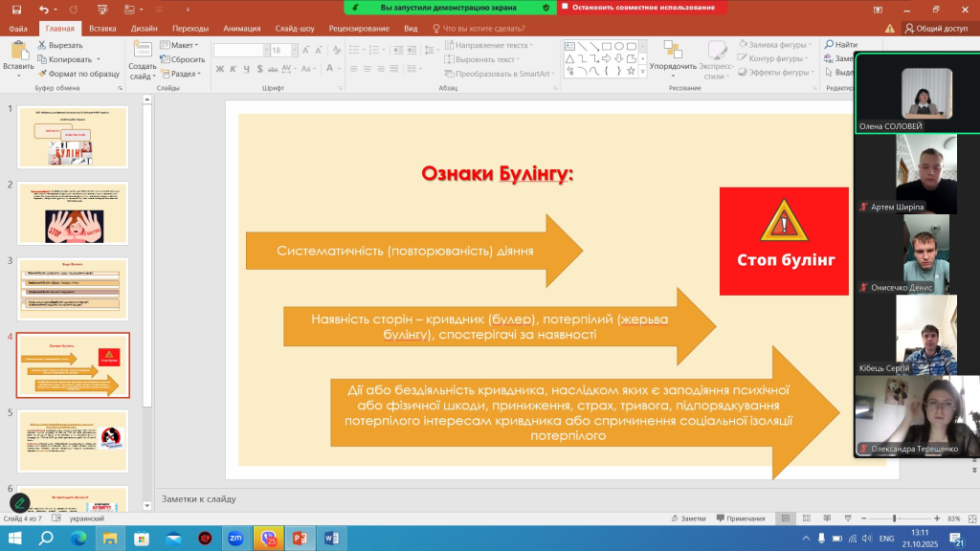Toggle Bold (Ж) formatting
Viewport: 980px width, 551px height.
pyautogui.click(x=219, y=69)
